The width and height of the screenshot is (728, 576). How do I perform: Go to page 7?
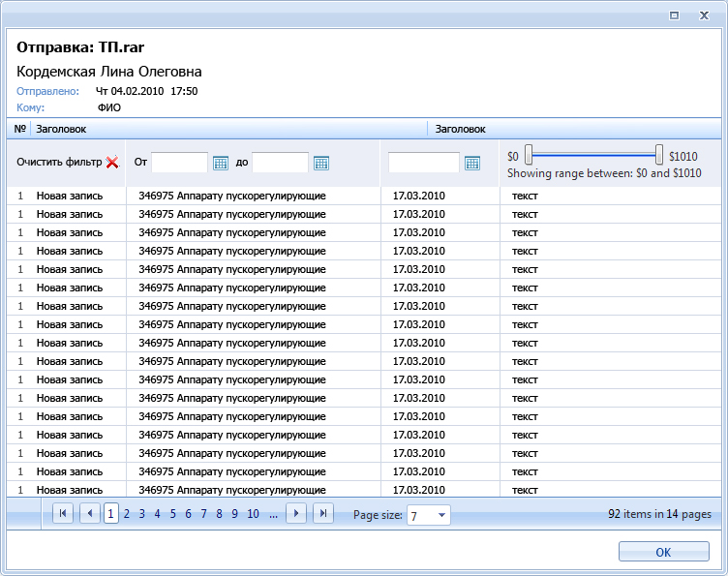point(203,514)
